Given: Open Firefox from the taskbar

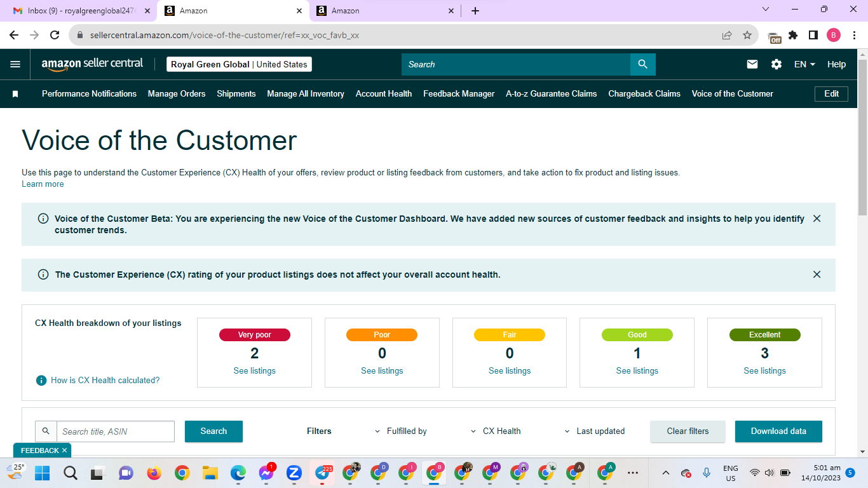Looking at the screenshot, I should point(154,473).
